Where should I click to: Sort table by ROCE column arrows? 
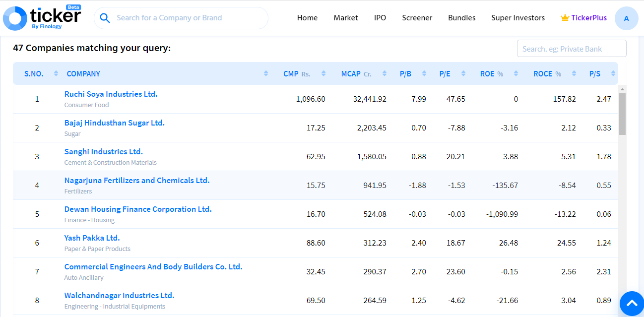click(x=574, y=73)
